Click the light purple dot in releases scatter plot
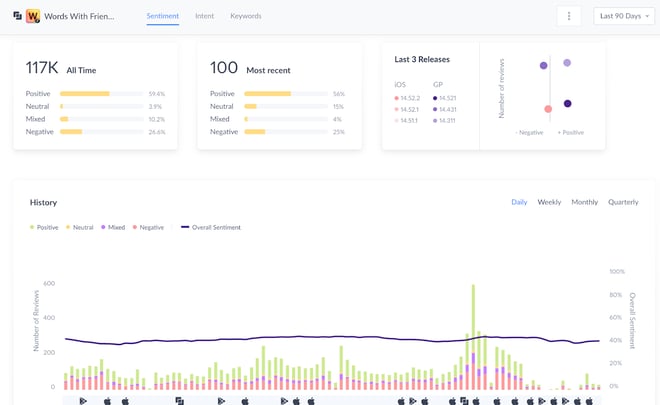The width and height of the screenshot is (660, 405). (x=567, y=63)
